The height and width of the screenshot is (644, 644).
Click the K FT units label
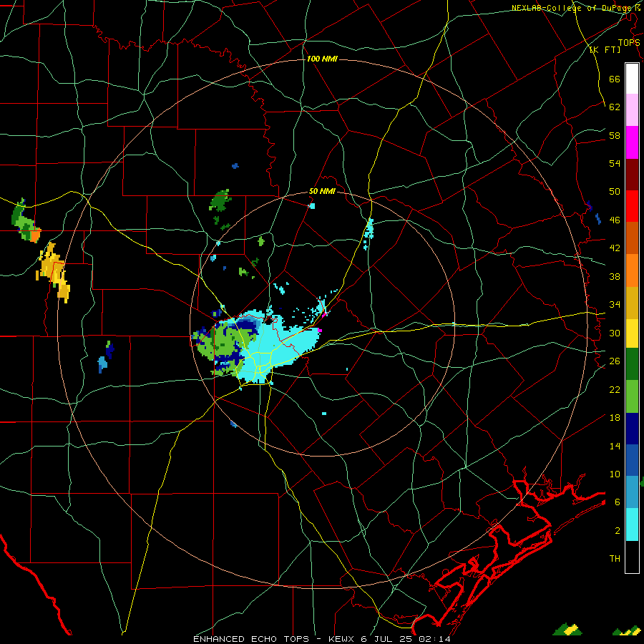pos(605,49)
